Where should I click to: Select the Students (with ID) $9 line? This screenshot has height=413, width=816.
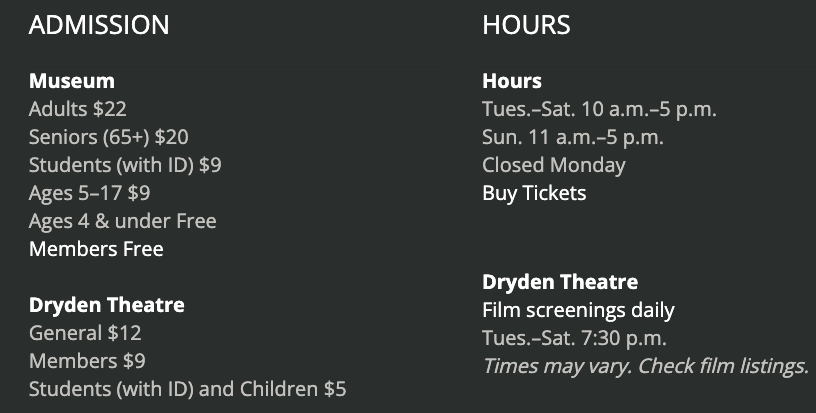(125, 165)
